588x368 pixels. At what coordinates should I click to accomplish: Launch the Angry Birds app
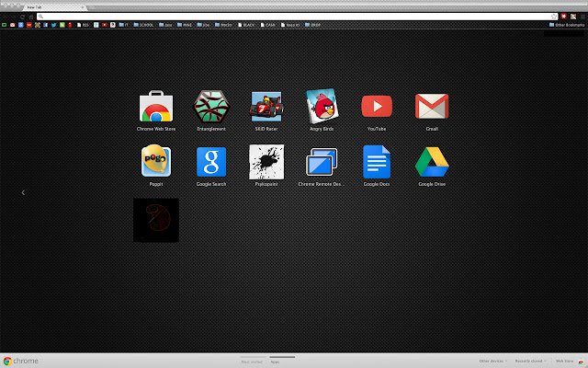(322, 111)
